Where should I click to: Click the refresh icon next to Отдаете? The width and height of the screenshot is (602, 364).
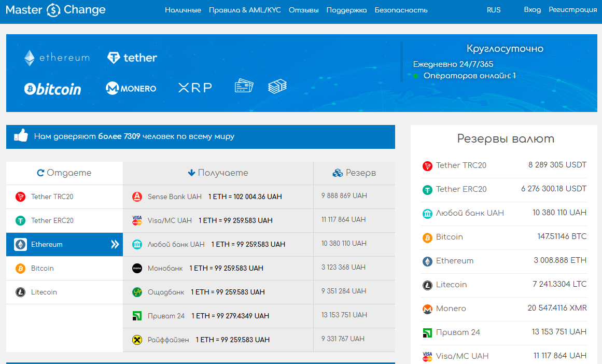click(40, 173)
